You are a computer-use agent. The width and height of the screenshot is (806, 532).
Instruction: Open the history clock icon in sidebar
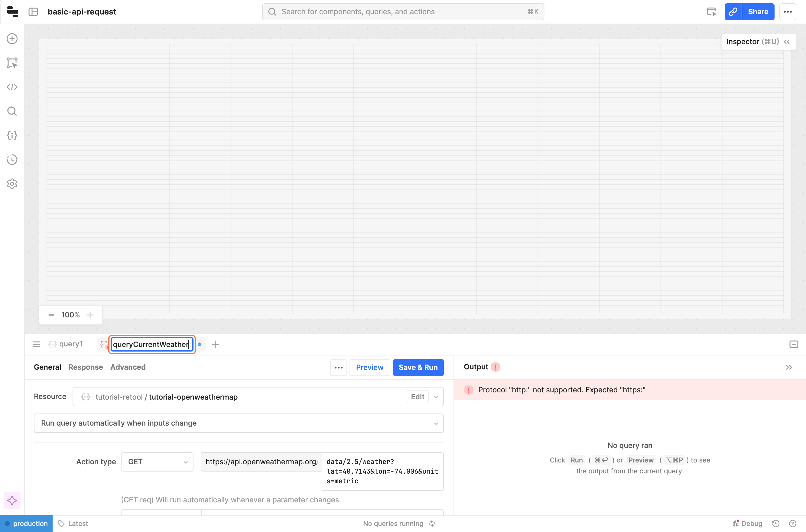[x=12, y=160]
